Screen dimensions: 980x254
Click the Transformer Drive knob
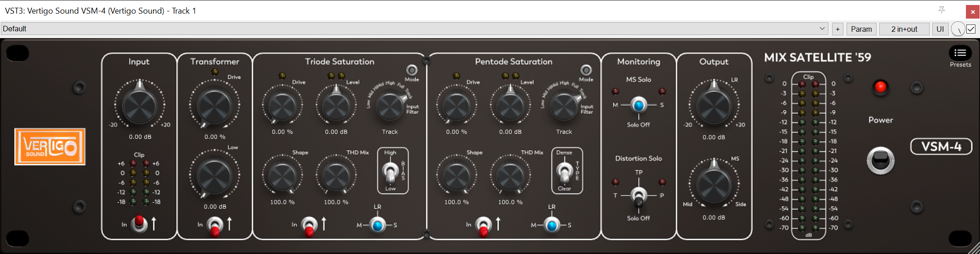[214, 107]
